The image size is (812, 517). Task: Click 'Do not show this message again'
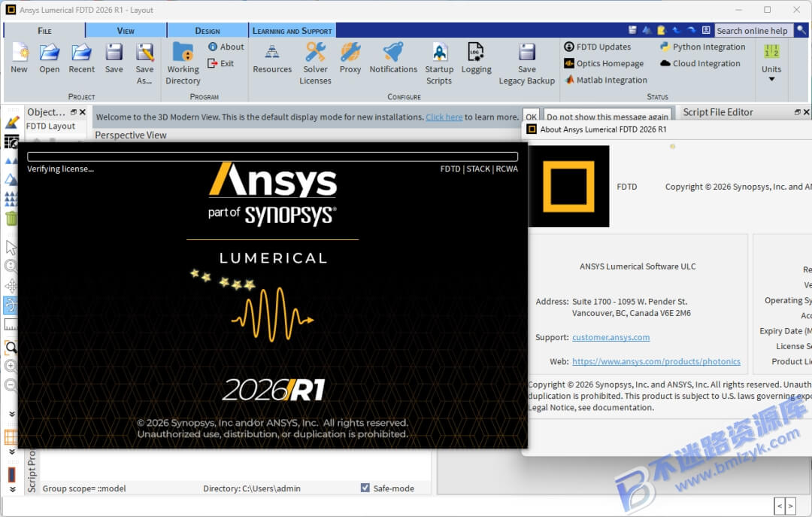point(607,117)
